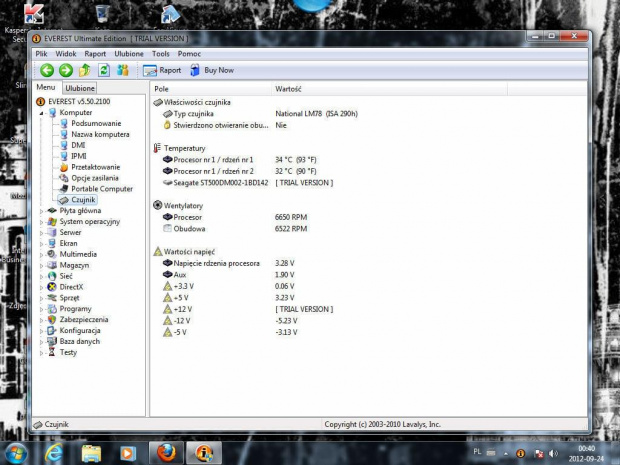Image resolution: width=620 pixels, height=465 pixels.
Task: Expand the System operacyjny node
Action: point(42,222)
